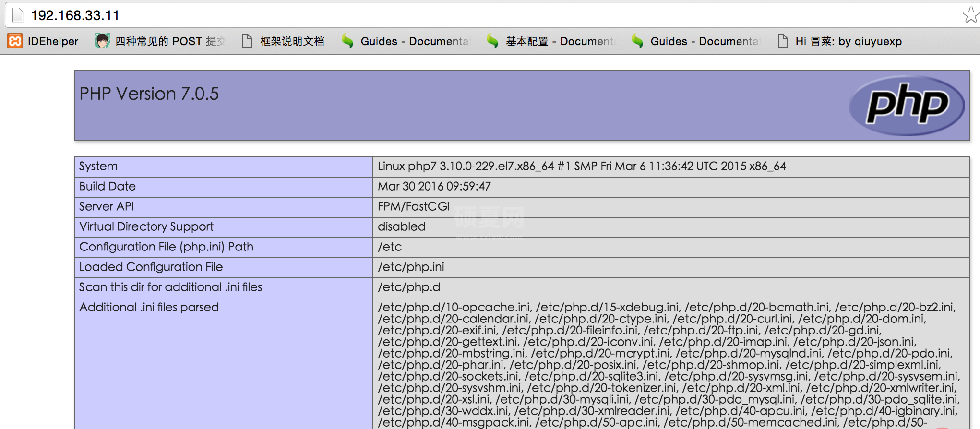This screenshot has height=429, width=980.
Task: Select Scan this dir for additional .ini label
Action: (x=170, y=287)
